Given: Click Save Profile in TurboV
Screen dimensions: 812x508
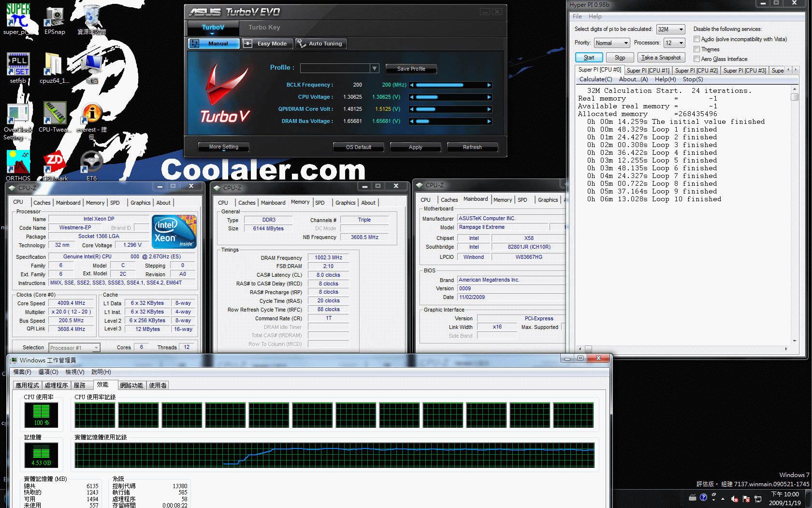Looking at the screenshot, I should 411,69.
